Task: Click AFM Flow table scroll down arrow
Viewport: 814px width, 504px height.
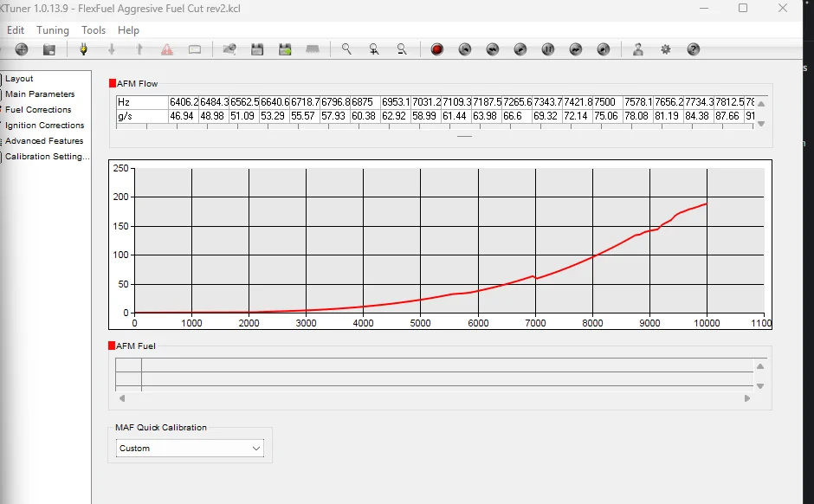Action: 761,124
